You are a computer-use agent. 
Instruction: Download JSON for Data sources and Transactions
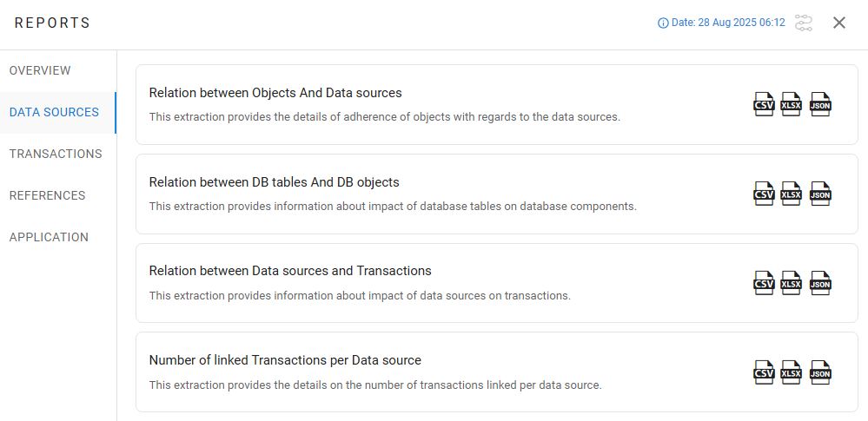tap(820, 283)
